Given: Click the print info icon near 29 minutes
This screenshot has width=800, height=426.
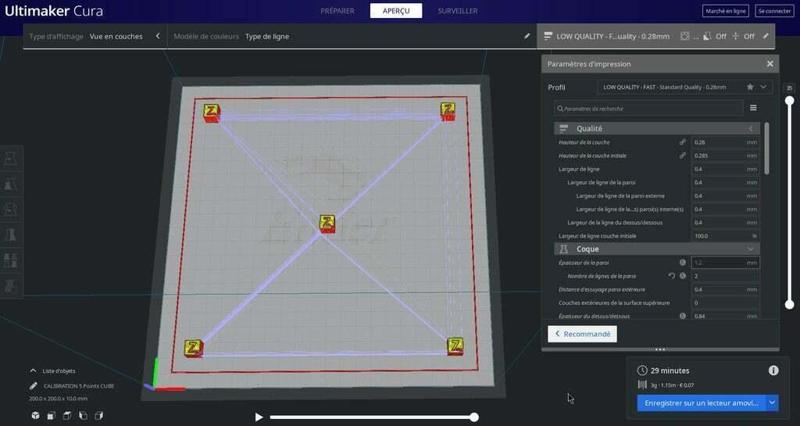Looking at the screenshot, I should [773, 370].
